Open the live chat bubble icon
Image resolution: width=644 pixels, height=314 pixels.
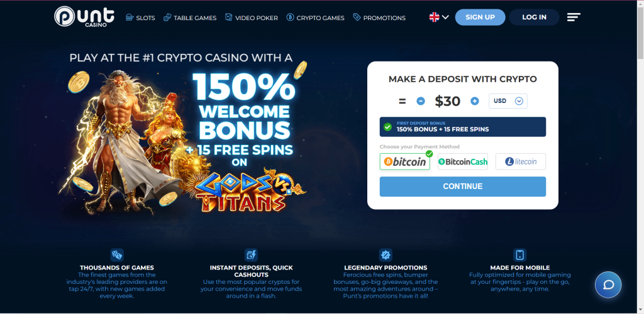(608, 284)
